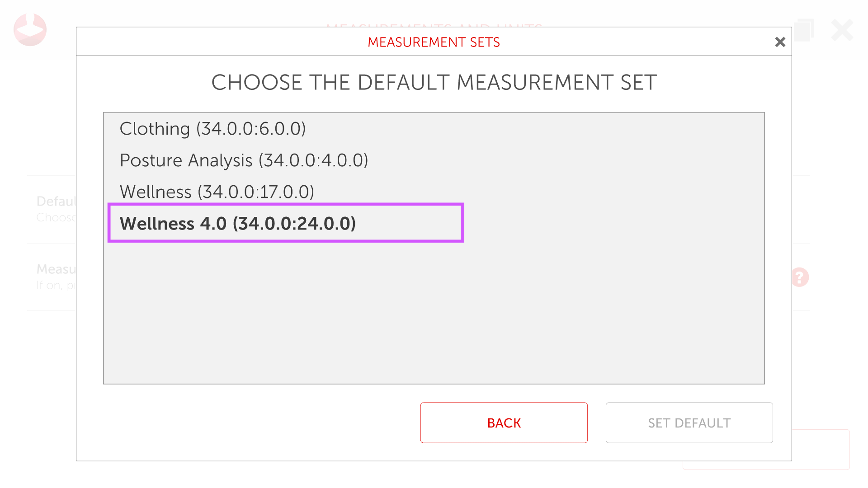
Task: Click the faded app logo icon
Action: [30, 30]
